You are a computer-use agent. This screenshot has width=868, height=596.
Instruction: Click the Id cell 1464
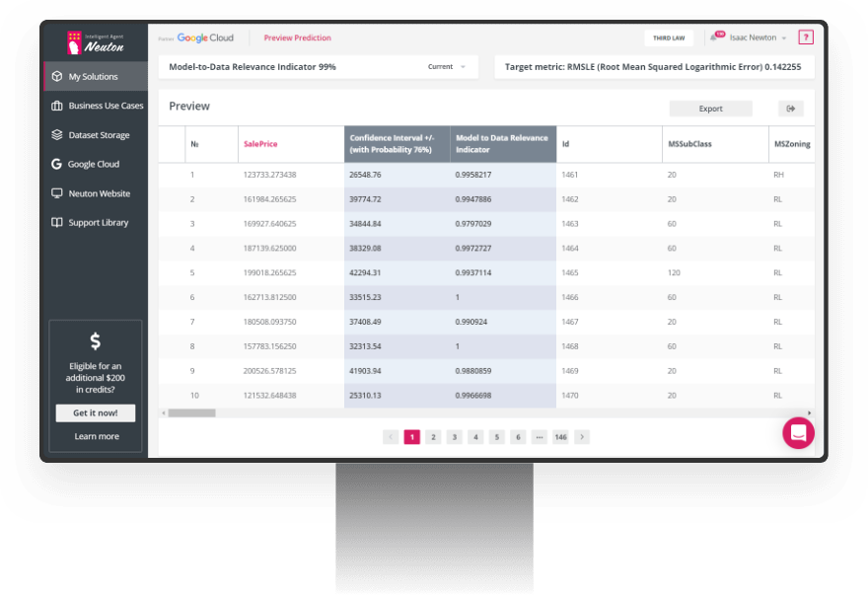pyautogui.click(x=570, y=248)
